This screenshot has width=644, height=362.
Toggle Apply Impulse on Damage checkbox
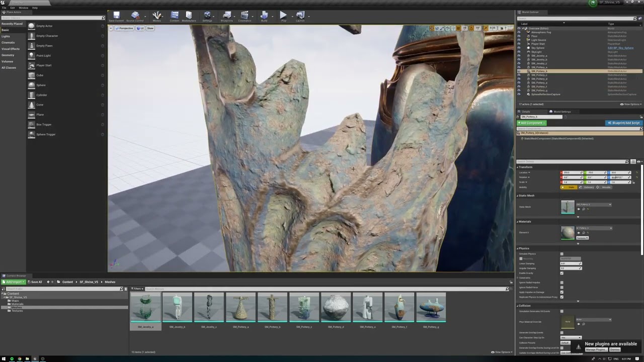(562, 292)
